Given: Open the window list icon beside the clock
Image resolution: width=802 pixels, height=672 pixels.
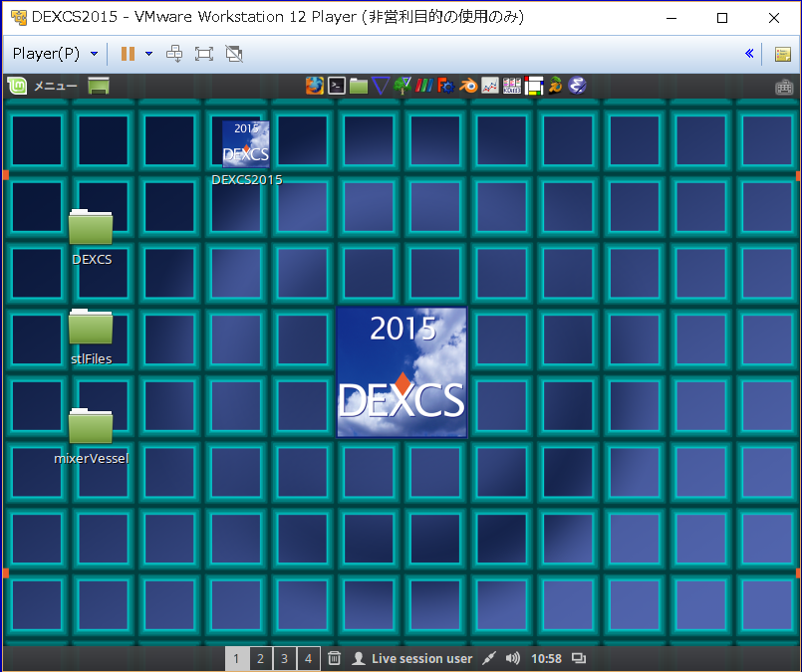Looking at the screenshot, I should (579, 658).
